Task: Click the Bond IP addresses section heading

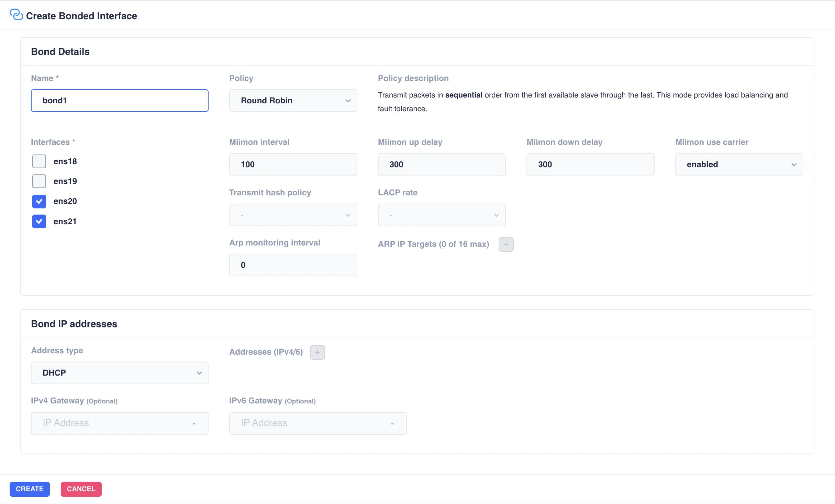Action: [x=74, y=324]
